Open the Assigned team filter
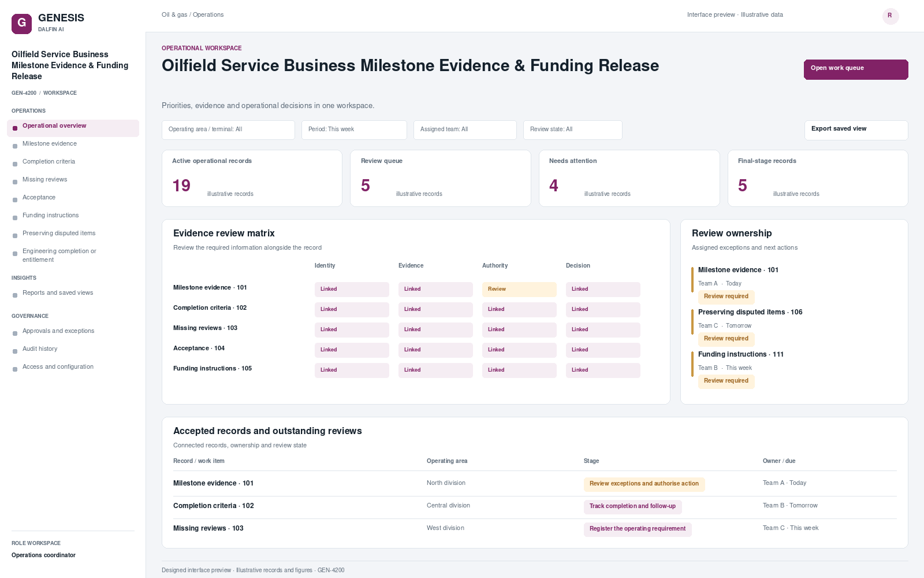Screen dimensions: 924x578 465,130
